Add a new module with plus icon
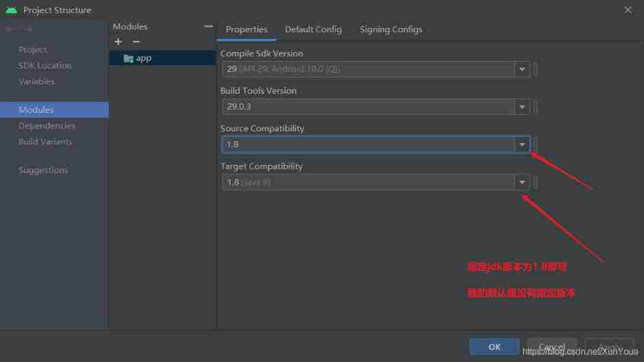The height and width of the screenshot is (362, 644). (x=118, y=42)
